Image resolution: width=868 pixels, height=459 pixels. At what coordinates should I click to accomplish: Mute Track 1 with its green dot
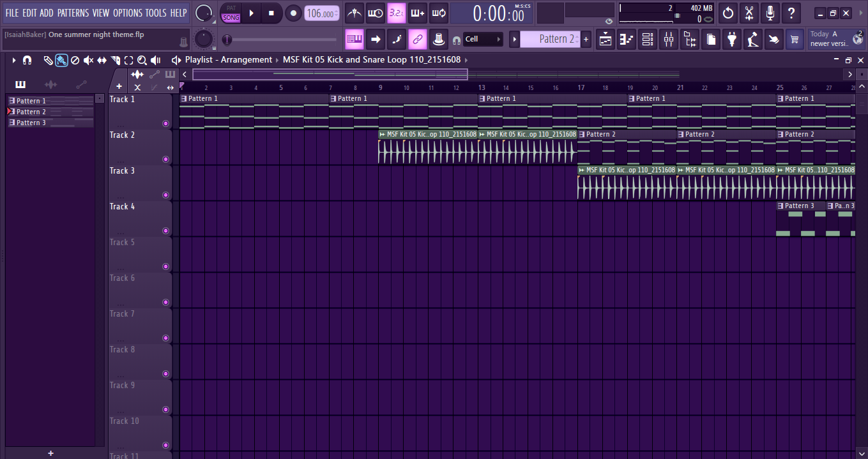[166, 124]
